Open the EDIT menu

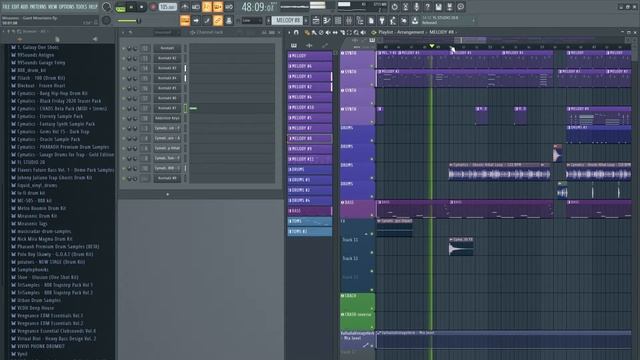(16, 7)
